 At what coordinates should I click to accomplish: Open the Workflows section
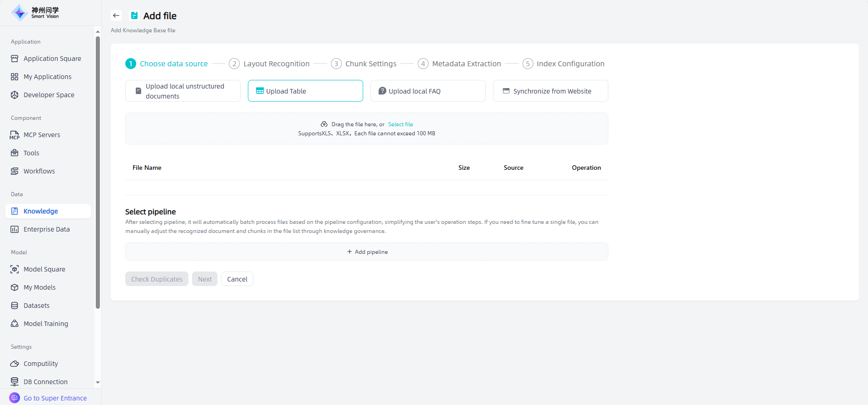tap(39, 171)
